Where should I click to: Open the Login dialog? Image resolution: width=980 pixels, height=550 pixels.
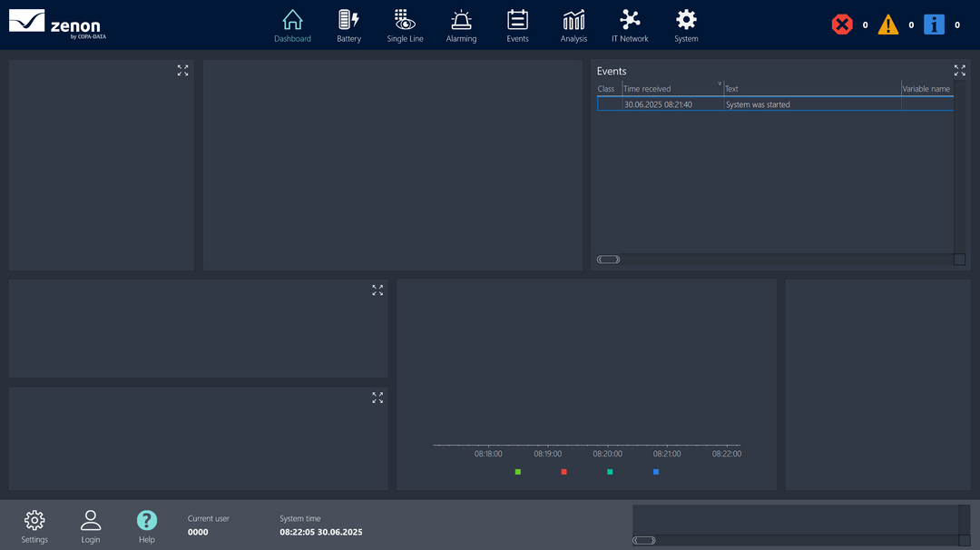click(91, 527)
